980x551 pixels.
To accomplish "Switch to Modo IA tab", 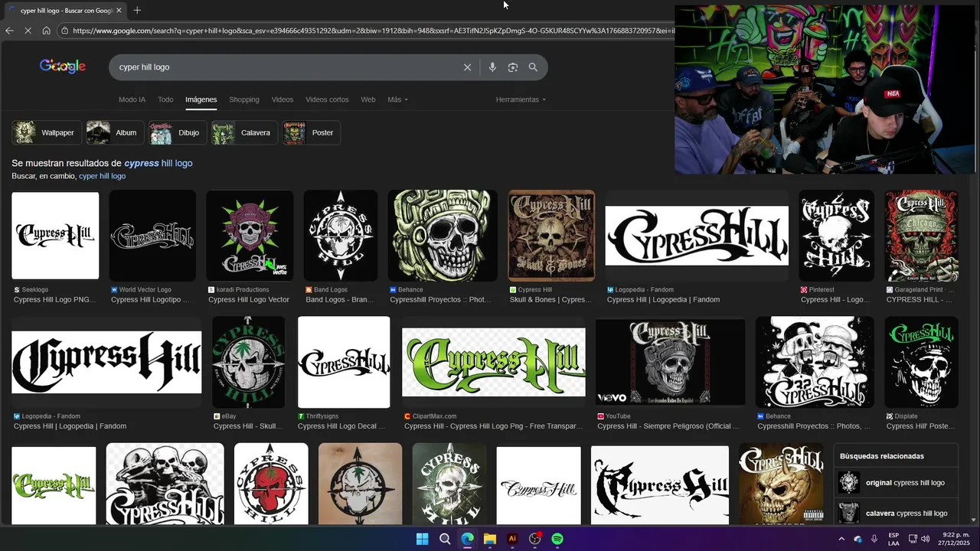I will pyautogui.click(x=132, y=99).
